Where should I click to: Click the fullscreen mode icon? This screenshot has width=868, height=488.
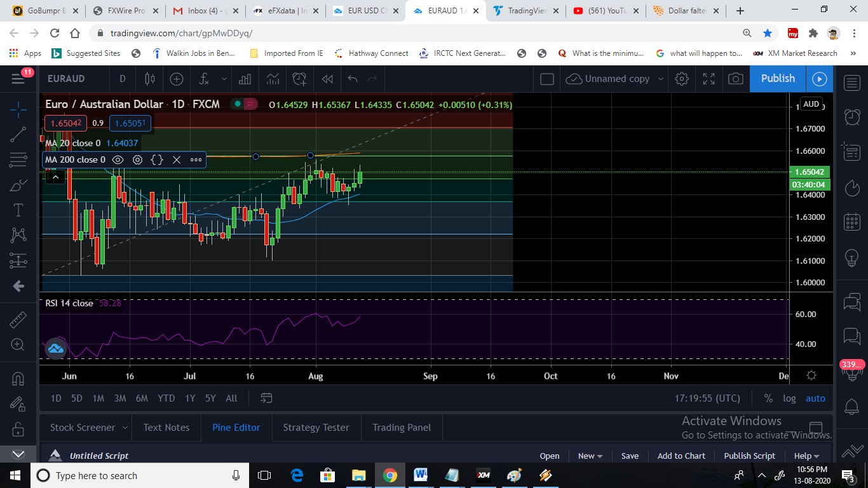tap(709, 79)
